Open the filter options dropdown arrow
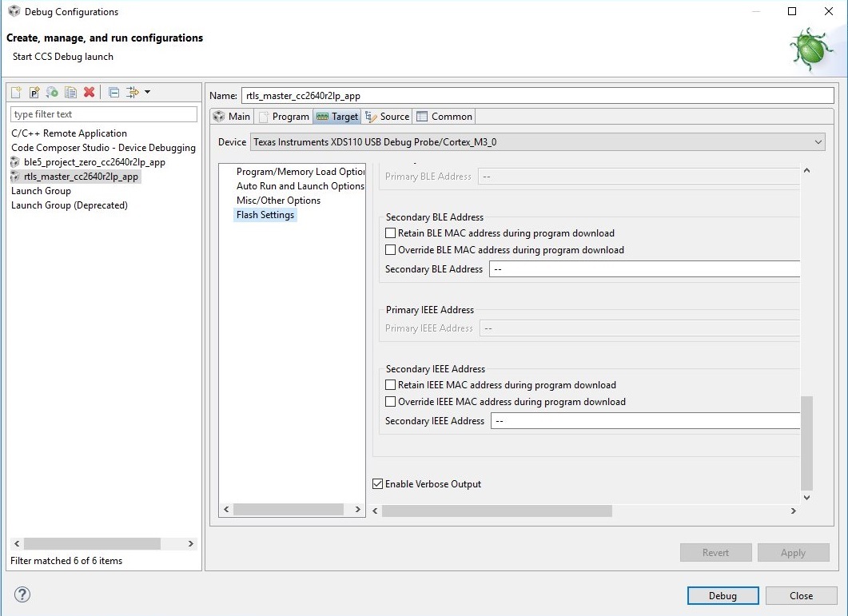The width and height of the screenshot is (848, 616). [148, 92]
